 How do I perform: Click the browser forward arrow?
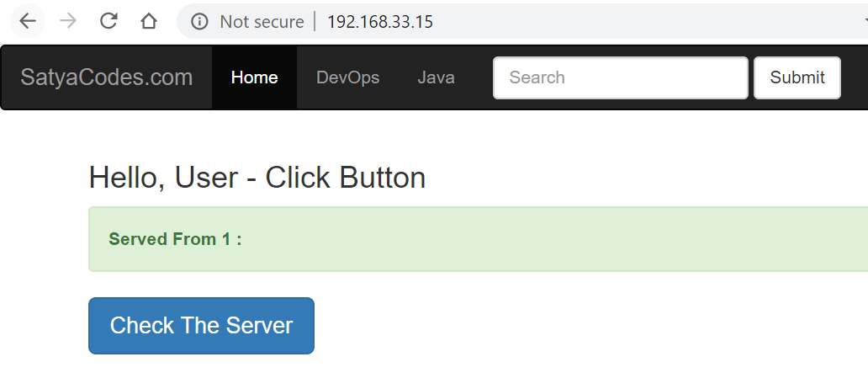click(x=68, y=21)
